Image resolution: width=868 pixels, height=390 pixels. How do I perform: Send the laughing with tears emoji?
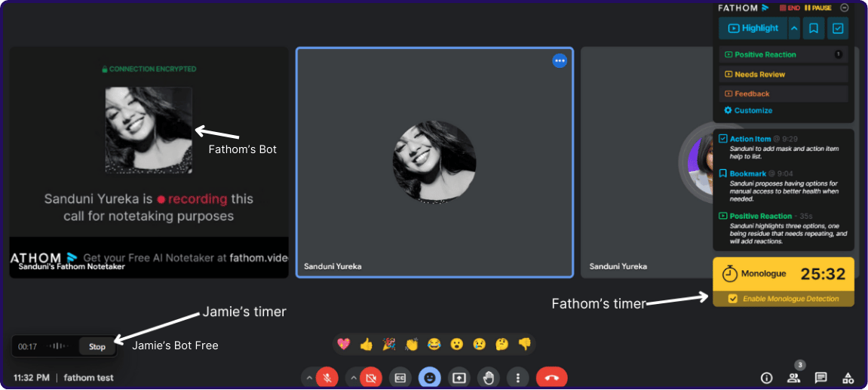[x=434, y=344]
